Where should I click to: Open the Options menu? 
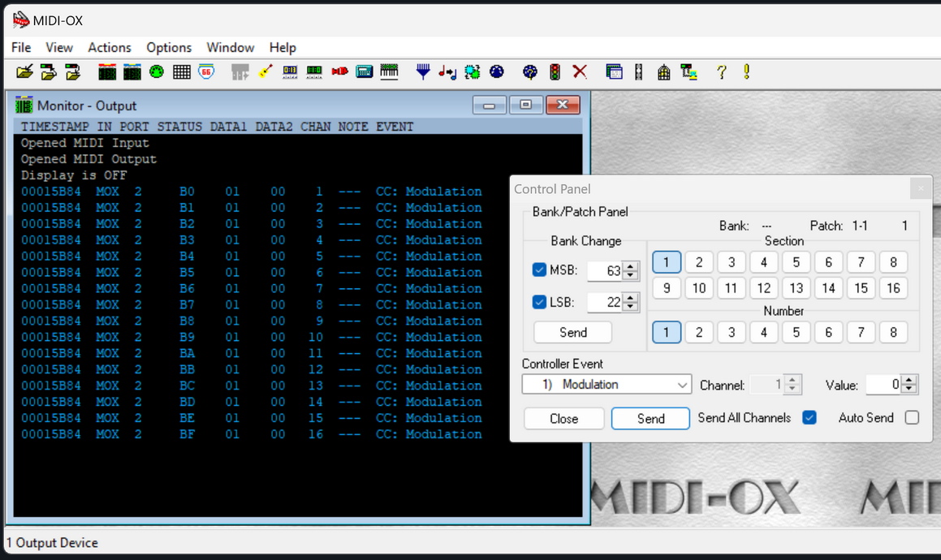click(169, 47)
